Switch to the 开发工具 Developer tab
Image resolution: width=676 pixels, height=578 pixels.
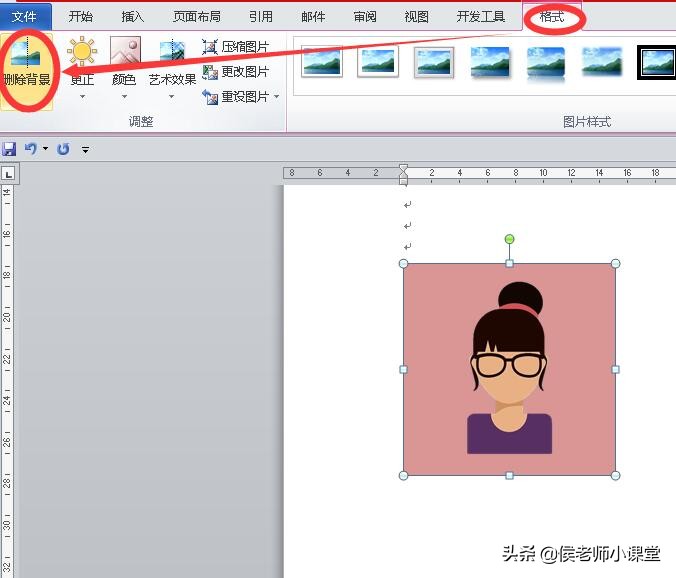(x=481, y=17)
